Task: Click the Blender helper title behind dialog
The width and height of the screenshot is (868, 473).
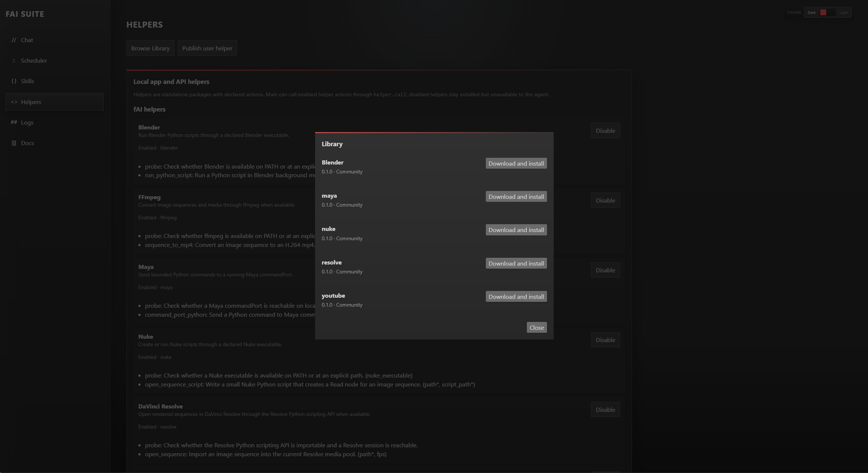Action: 149,127
